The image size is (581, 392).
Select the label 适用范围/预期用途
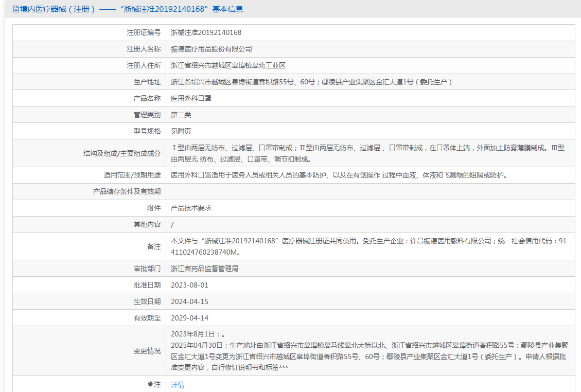tap(132, 175)
